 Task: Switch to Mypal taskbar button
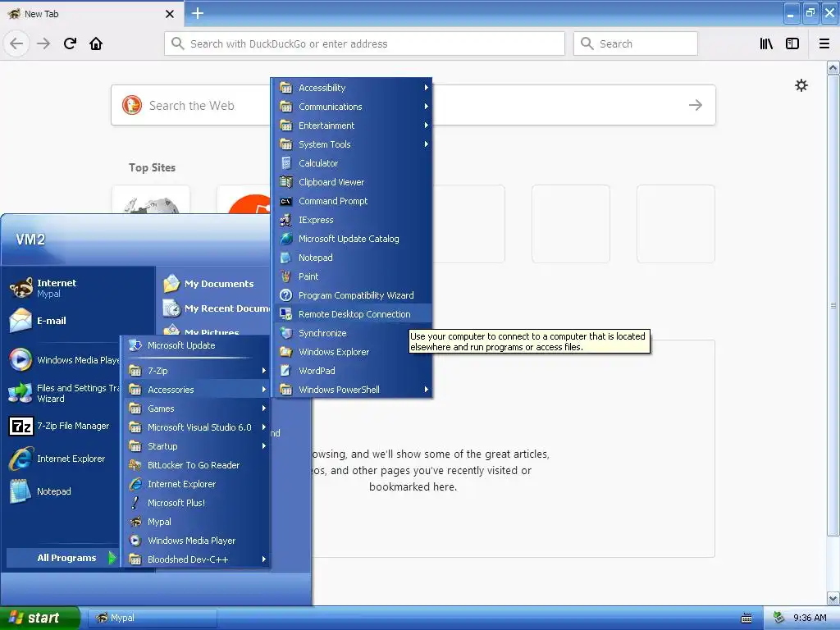(152, 618)
